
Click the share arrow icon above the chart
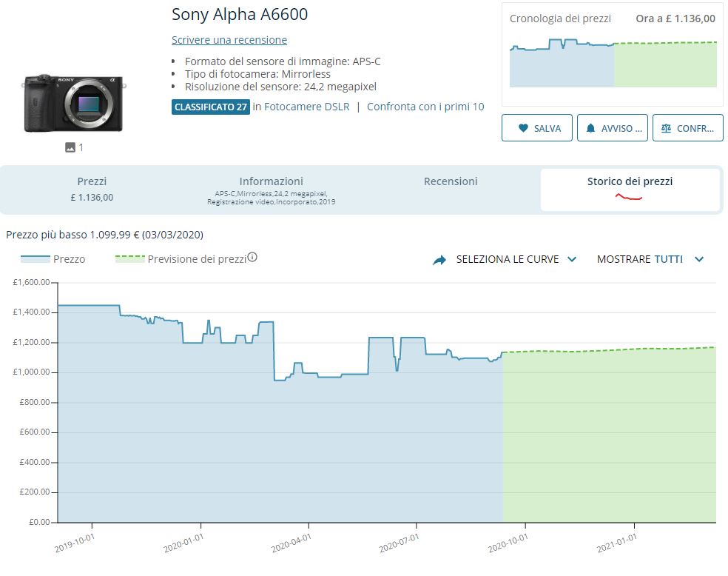439,260
